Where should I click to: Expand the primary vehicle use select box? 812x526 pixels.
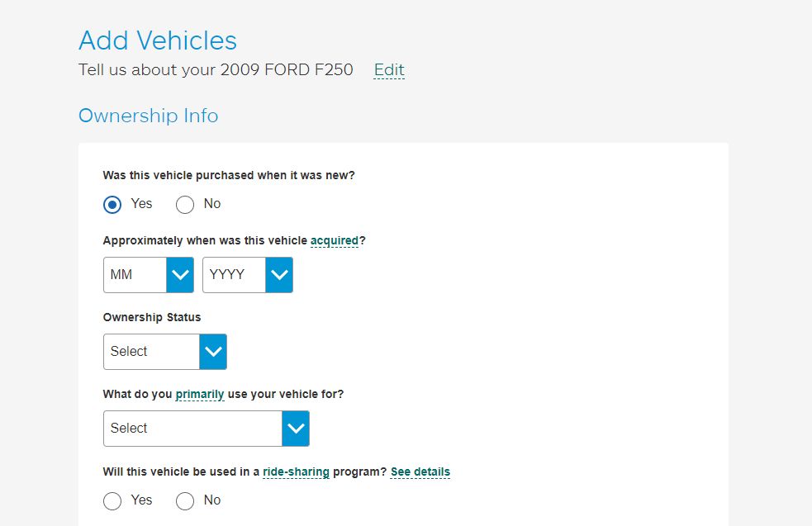pyautogui.click(x=207, y=429)
